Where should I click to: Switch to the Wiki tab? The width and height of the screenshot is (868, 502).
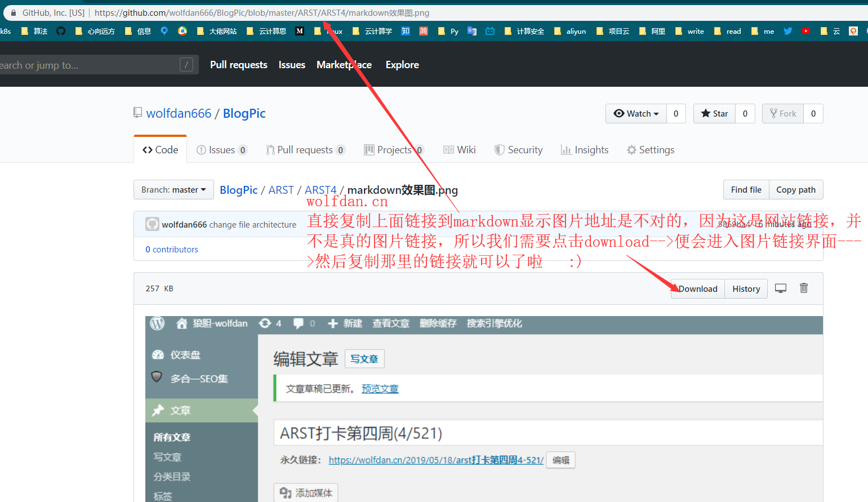[460, 149]
